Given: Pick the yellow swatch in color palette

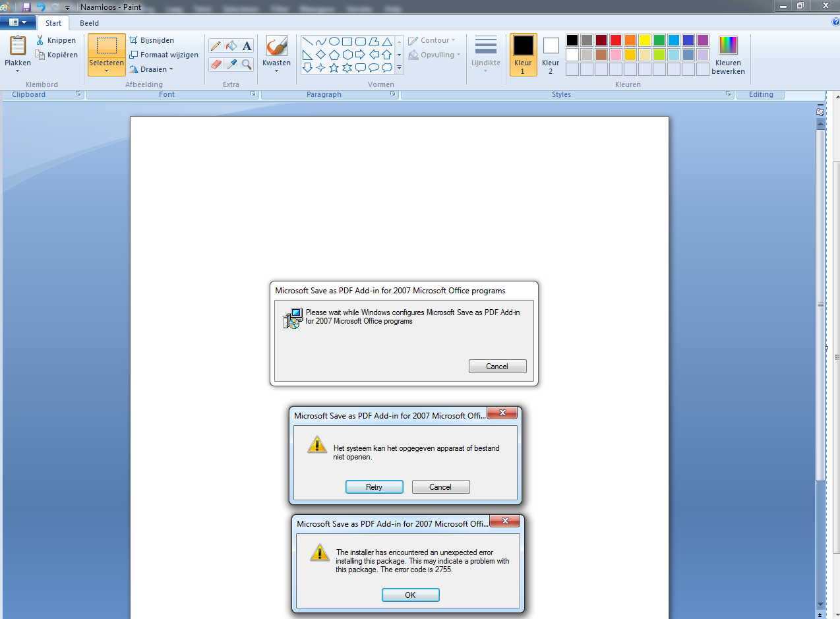Looking at the screenshot, I should 644,40.
